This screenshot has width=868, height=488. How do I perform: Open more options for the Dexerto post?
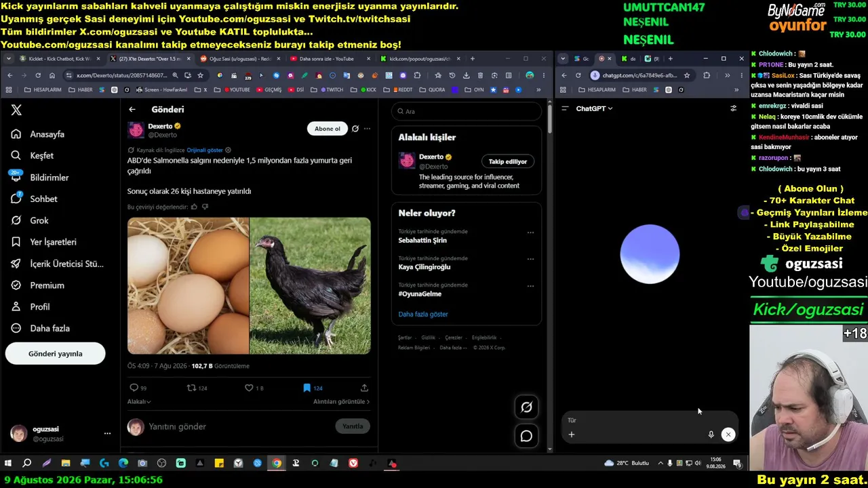pos(367,129)
